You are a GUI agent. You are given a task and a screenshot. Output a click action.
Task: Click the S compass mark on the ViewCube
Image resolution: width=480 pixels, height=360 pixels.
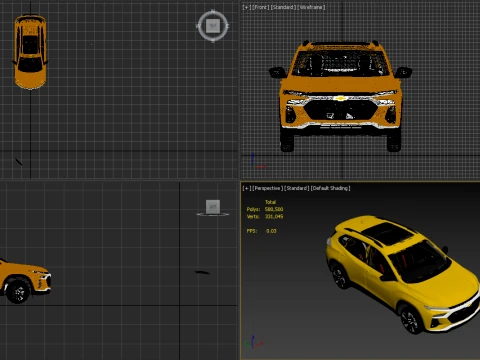[213, 41]
